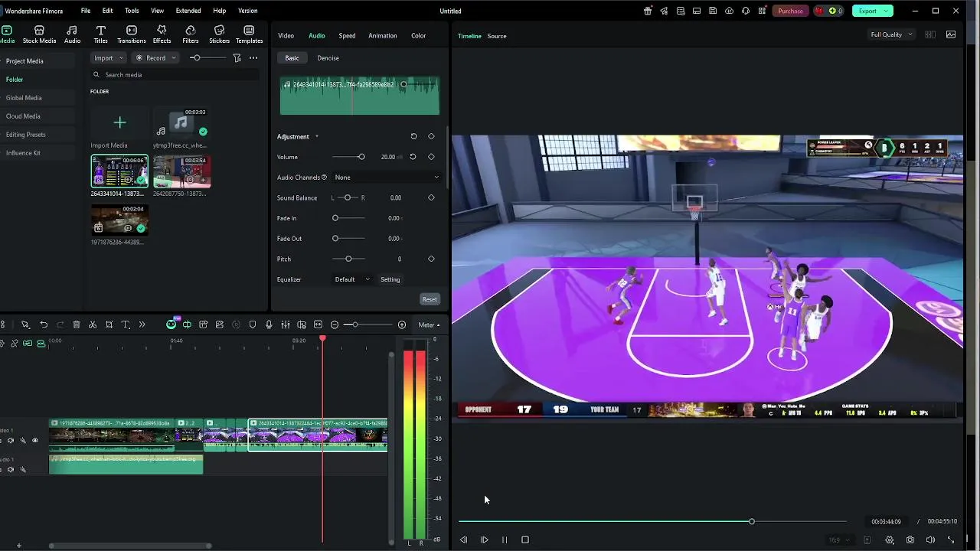Open the Templates library icon
980x551 pixels.
249,34
